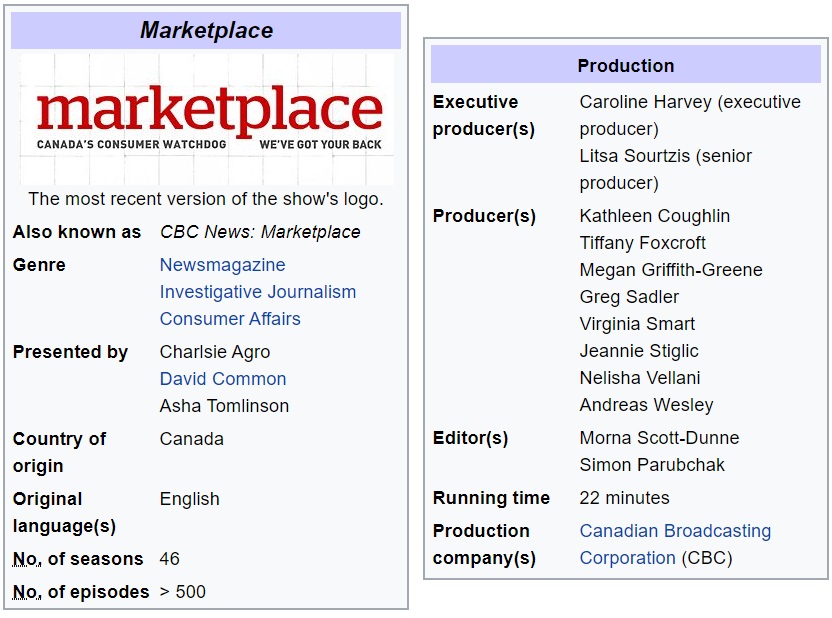This screenshot has height=618, width=832.
Task: Follow the Consumer Affairs link
Action: pyautogui.click(x=230, y=319)
